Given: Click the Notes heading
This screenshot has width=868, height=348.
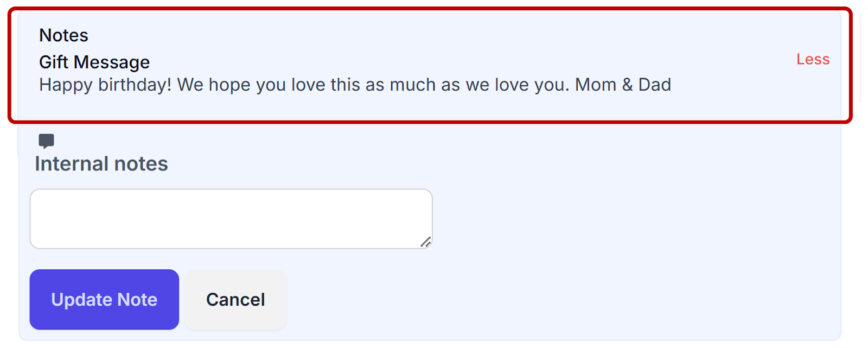Looking at the screenshot, I should 63,35.
